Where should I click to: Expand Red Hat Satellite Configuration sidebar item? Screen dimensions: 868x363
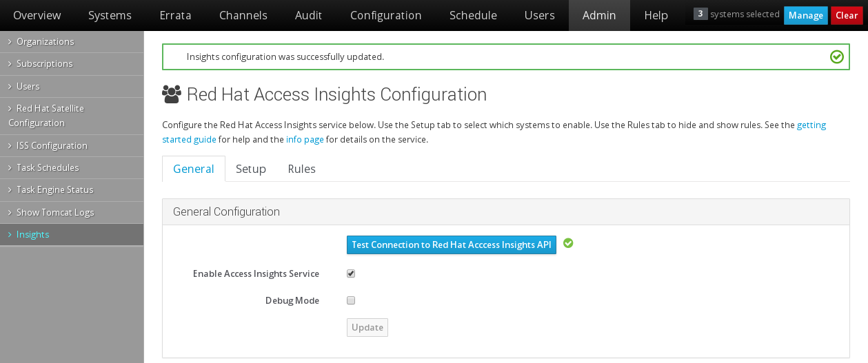[x=72, y=116]
